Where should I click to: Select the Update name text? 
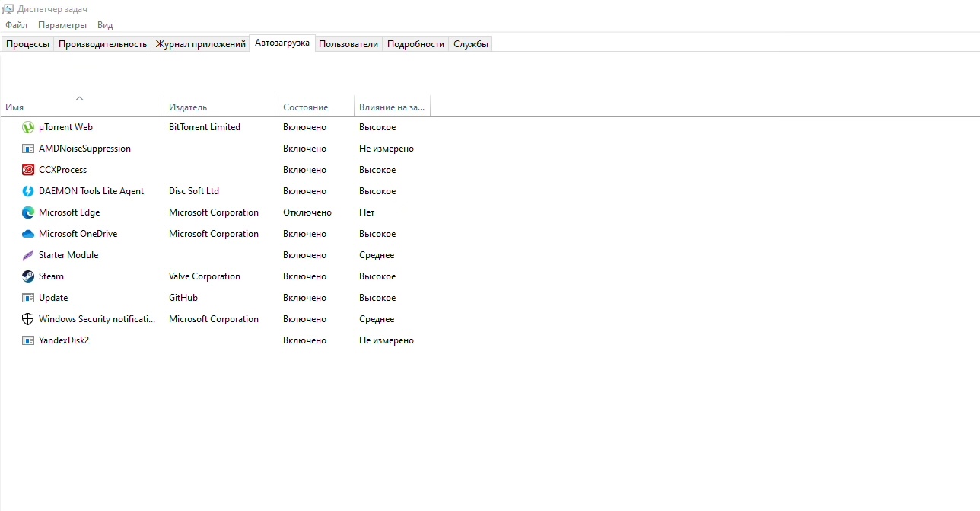[x=53, y=298]
